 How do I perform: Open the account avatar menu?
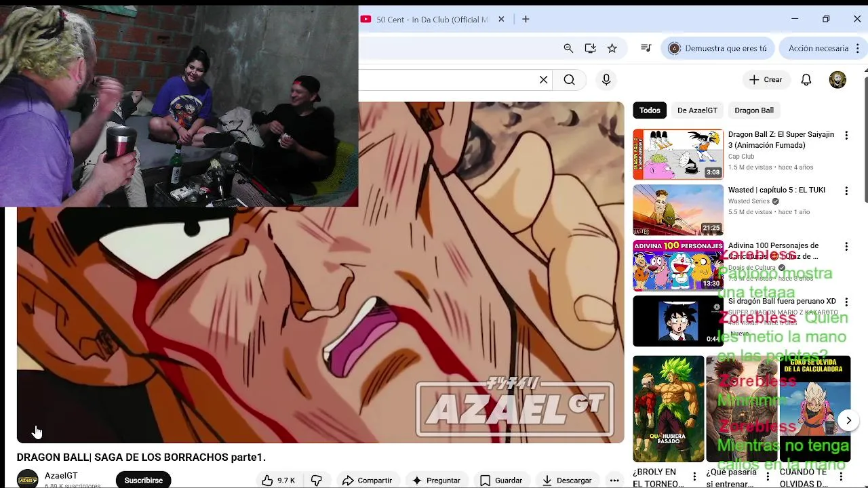point(837,80)
